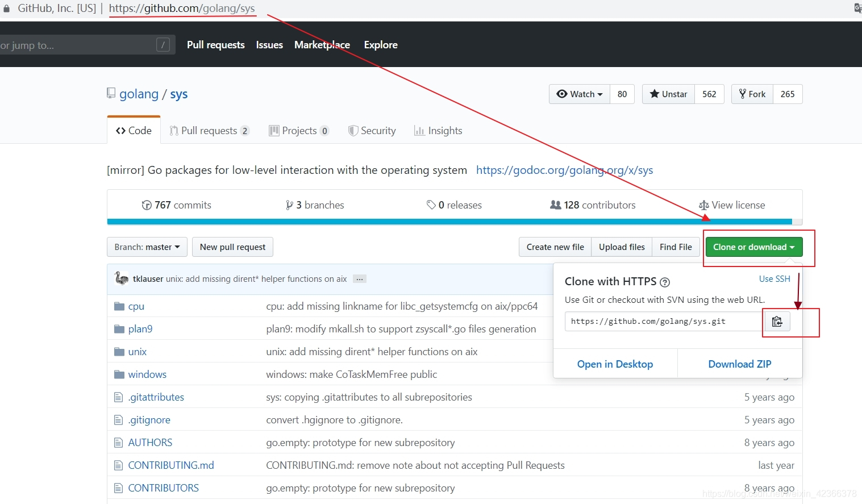The width and height of the screenshot is (862, 504).
Task: Open Issues in top navigation
Action: point(269,45)
